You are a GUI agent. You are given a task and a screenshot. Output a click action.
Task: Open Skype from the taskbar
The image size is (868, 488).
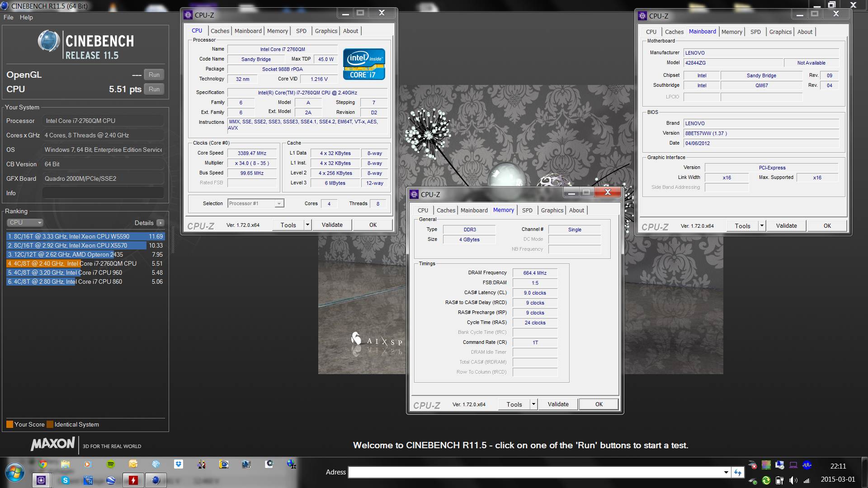tap(66, 480)
